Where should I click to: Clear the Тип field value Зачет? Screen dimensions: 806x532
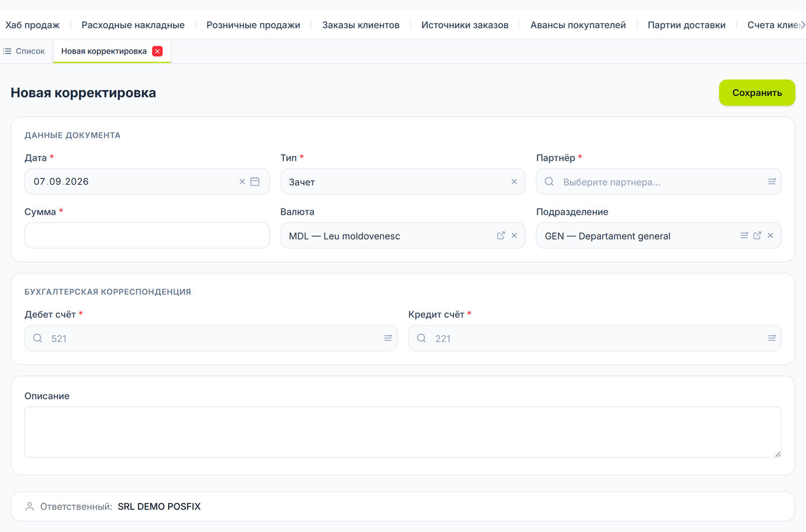[514, 181]
